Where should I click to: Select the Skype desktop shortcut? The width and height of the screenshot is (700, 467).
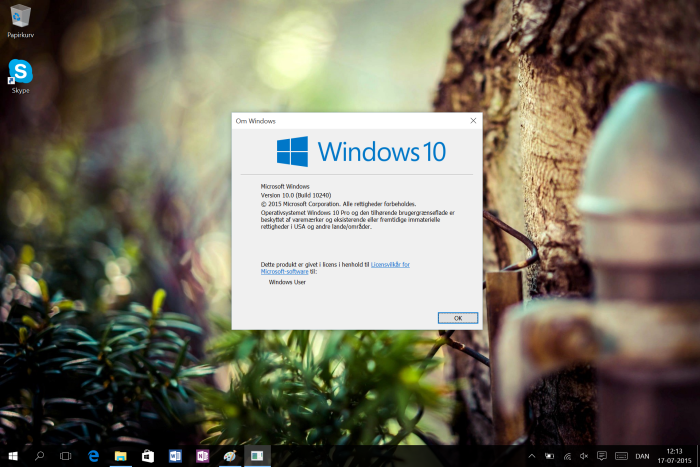point(21,76)
